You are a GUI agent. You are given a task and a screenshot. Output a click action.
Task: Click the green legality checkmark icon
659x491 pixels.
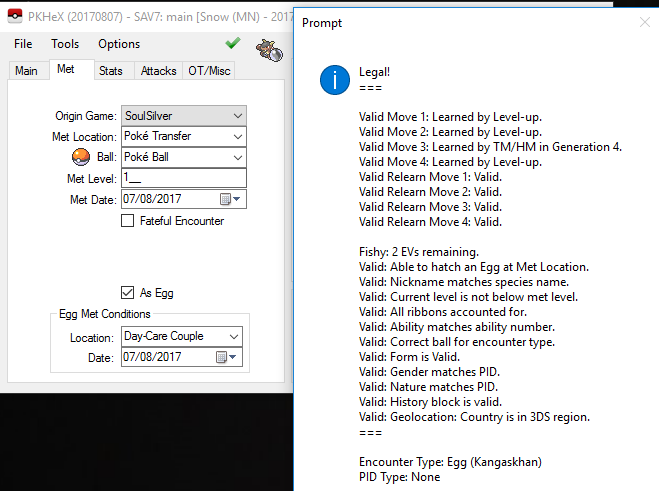232,43
